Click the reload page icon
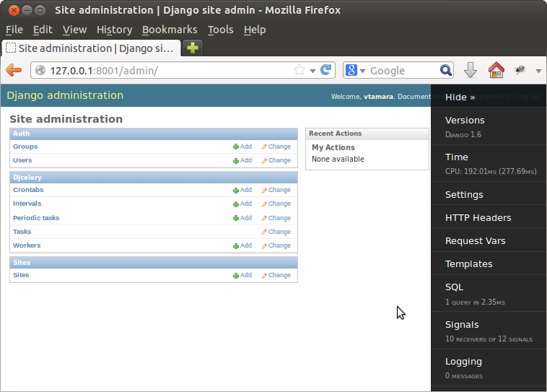547x392 pixels. point(326,70)
